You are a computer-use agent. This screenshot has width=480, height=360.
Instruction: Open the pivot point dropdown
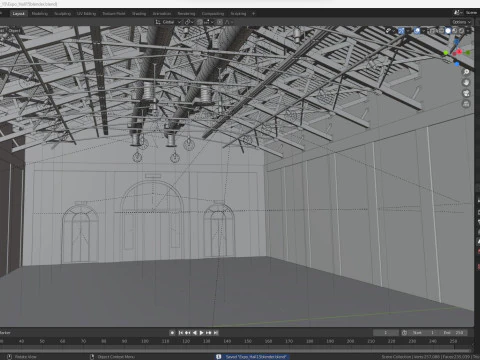189,22
